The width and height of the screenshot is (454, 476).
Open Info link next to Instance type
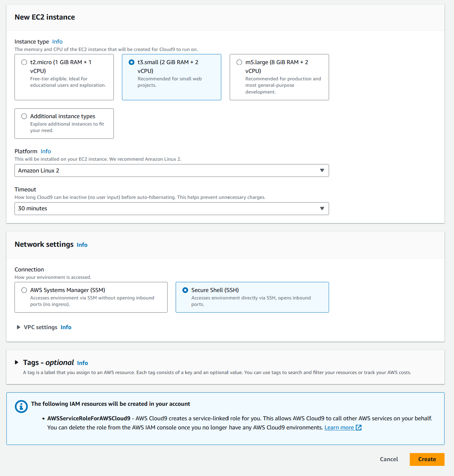tap(57, 42)
